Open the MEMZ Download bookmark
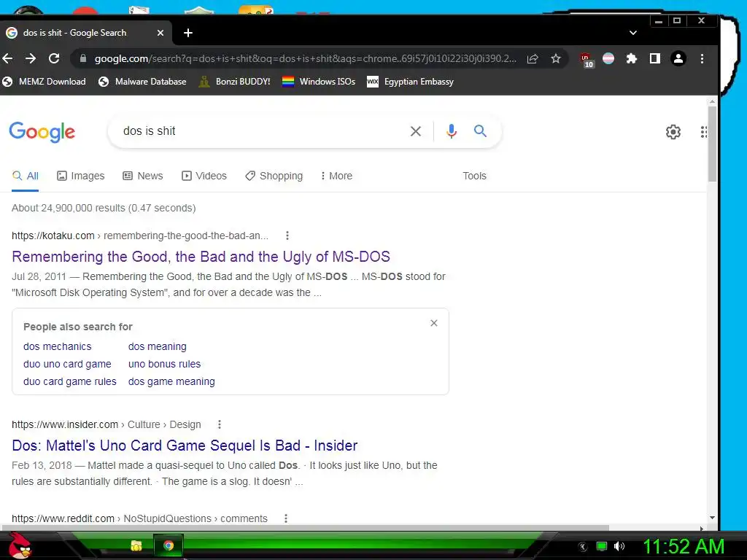 44,82
